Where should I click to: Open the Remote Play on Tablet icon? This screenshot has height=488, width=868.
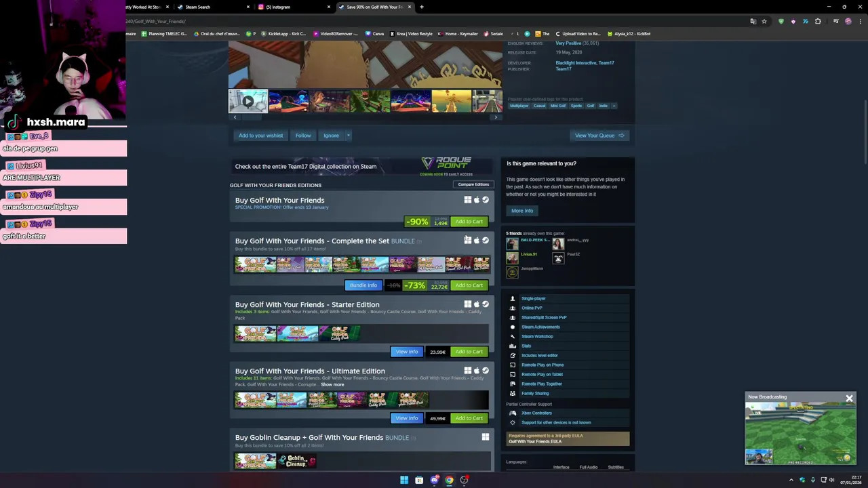513,374
